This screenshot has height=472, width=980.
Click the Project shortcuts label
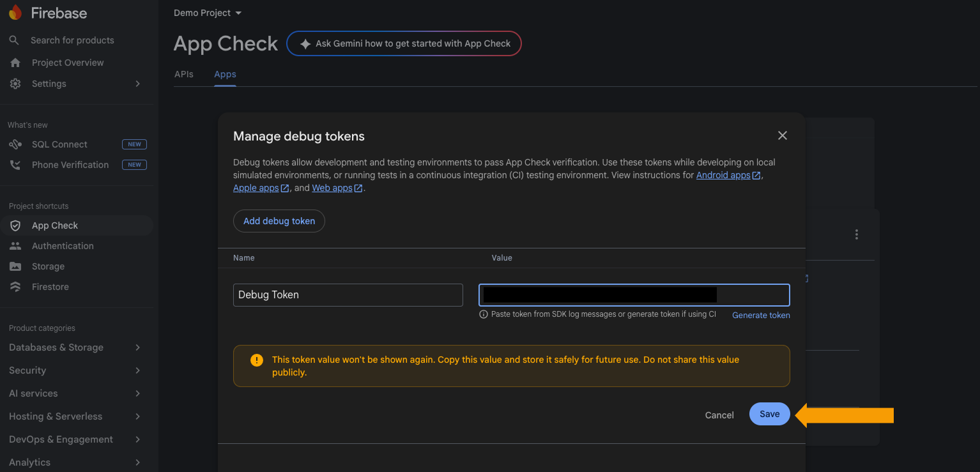tap(39, 206)
